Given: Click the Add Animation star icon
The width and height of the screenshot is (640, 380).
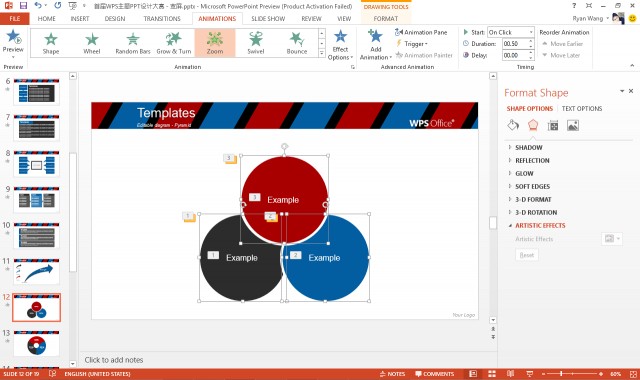Looking at the screenshot, I should pyautogui.click(x=375, y=36).
